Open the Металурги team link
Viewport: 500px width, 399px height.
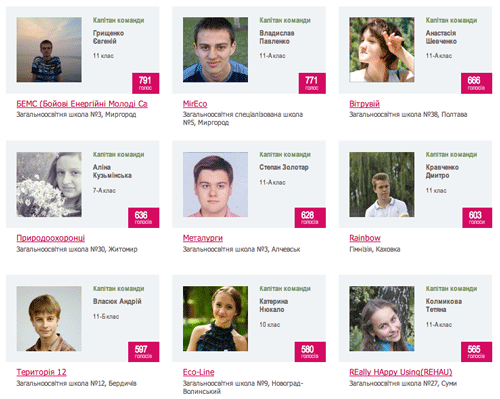coord(203,238)
